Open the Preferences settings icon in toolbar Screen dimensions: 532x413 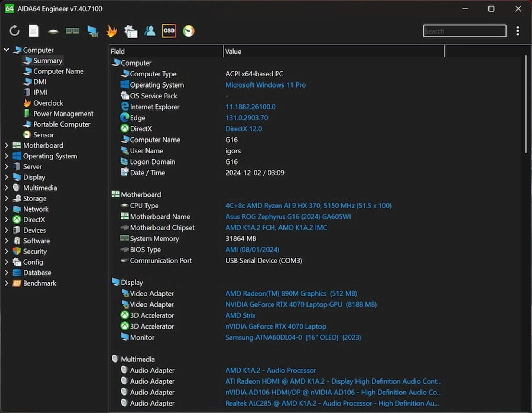[131, 31]
